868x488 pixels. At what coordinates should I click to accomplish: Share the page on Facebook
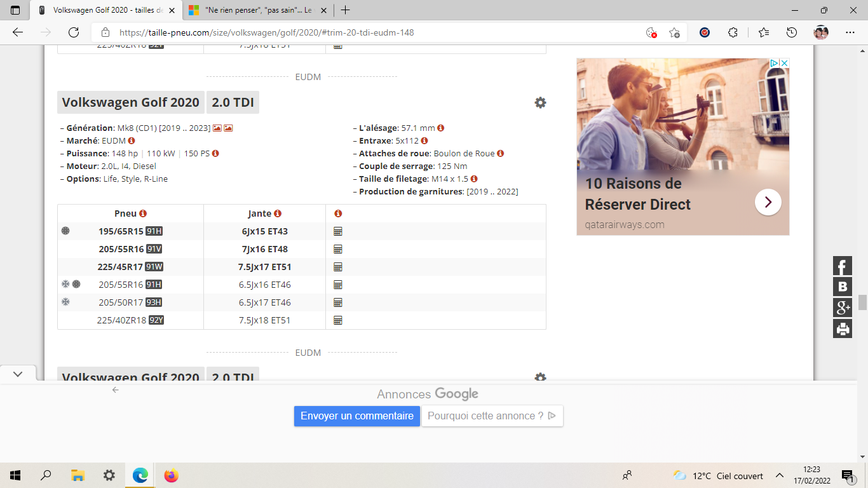click(x=843, y=266)
